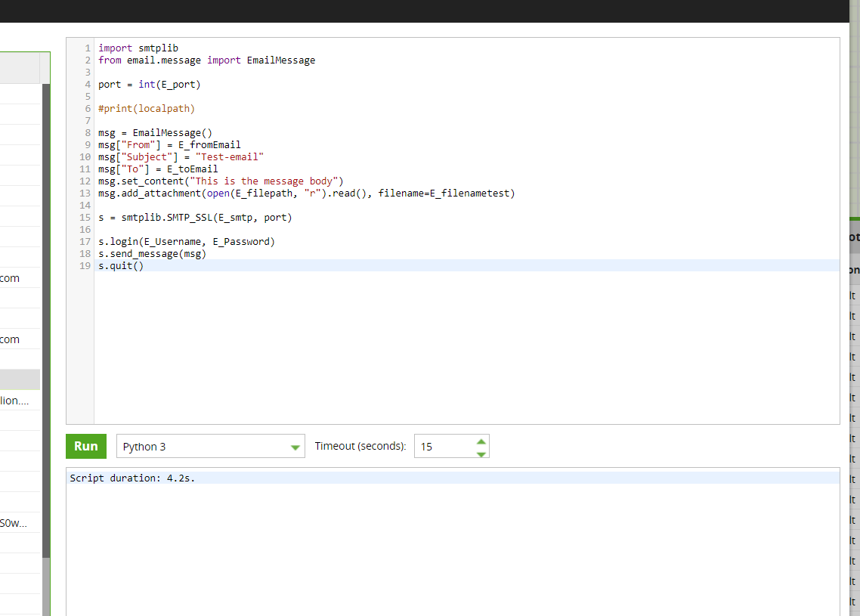Click line number 14 in the gutter
This screenshot has height=616, width=860.
85,205
